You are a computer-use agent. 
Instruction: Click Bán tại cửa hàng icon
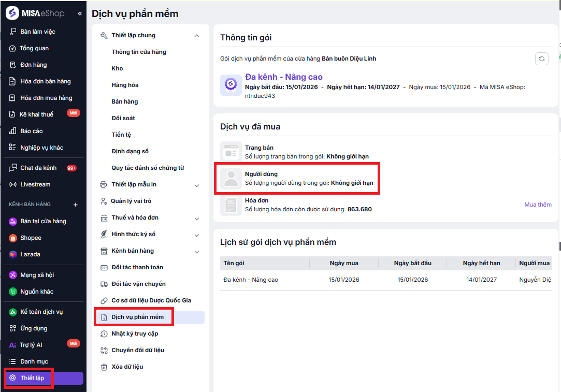13,222
